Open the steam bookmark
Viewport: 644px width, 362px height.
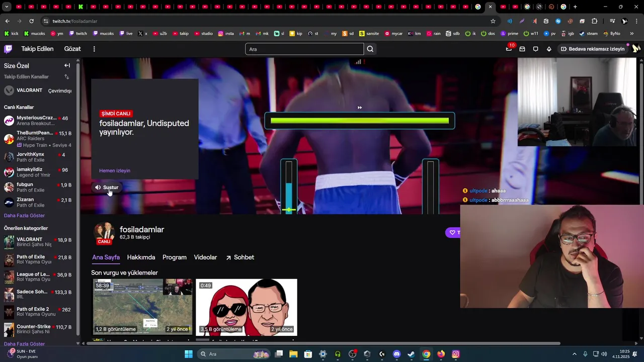pyautogui.click(x=589, y=34)
